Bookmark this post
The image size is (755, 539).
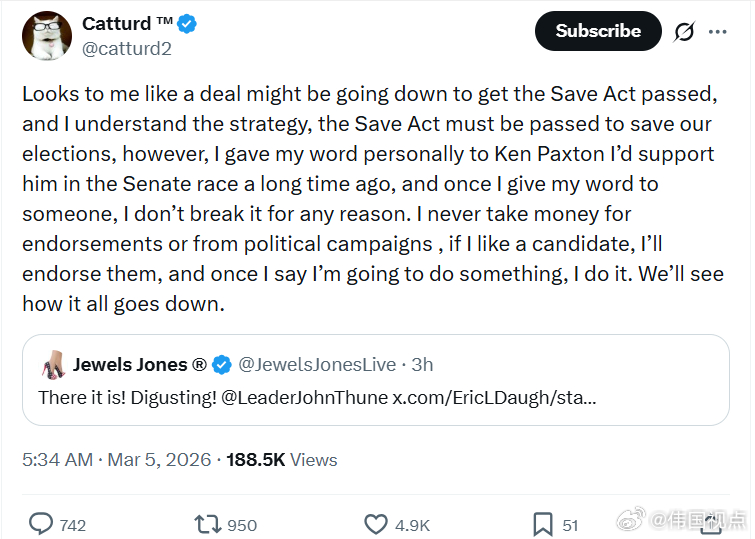click(x=543, y=524)
